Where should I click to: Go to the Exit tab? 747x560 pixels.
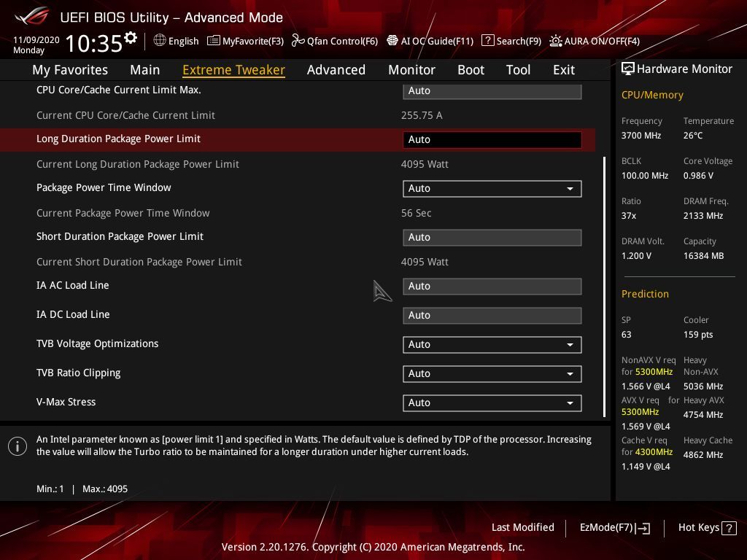tap(564, 70)
